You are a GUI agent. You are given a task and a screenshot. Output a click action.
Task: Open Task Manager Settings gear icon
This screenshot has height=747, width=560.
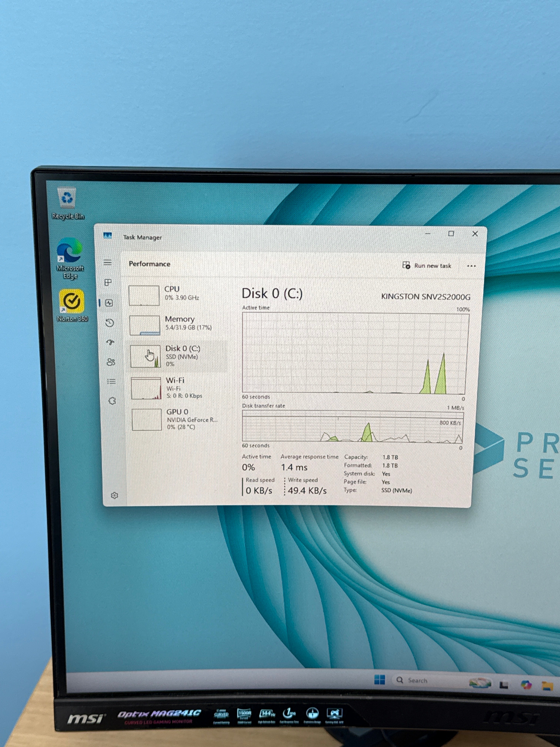coord(114,495)
